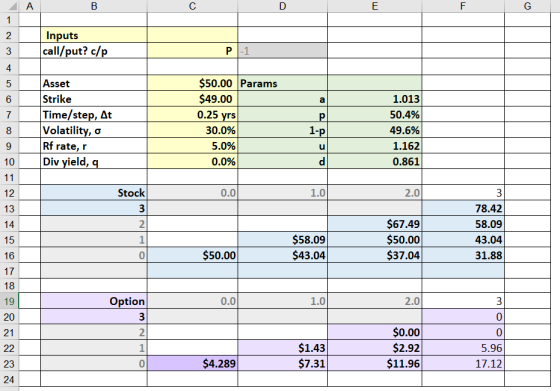Select column D header

pos(282,6)
